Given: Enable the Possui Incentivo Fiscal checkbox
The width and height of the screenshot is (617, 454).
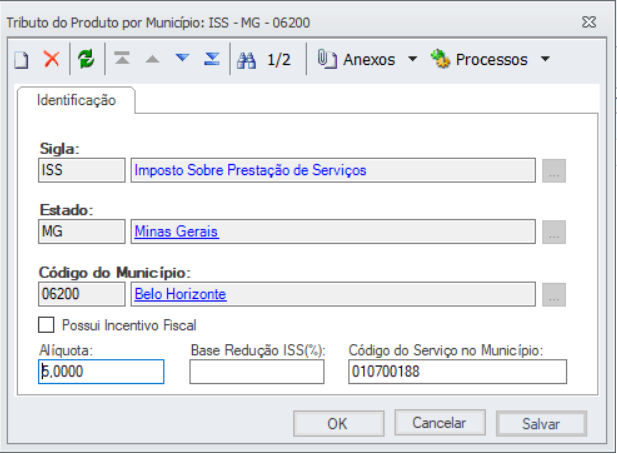Looking at the screenshot, I should 46,325.
